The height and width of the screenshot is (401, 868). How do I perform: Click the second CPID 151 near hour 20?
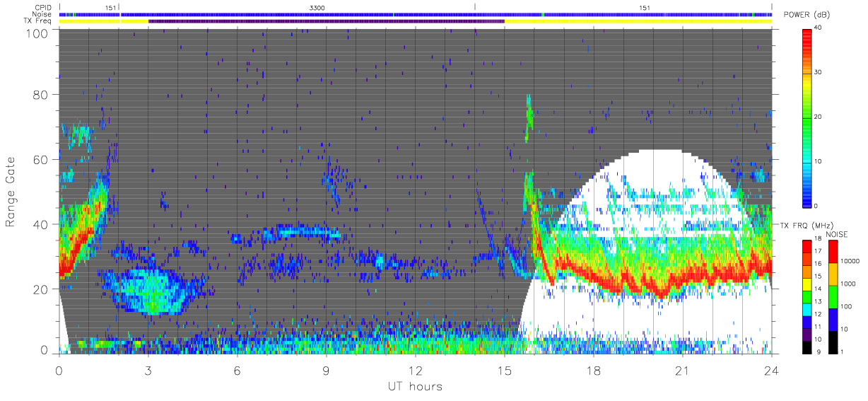(x=645, y=7)
